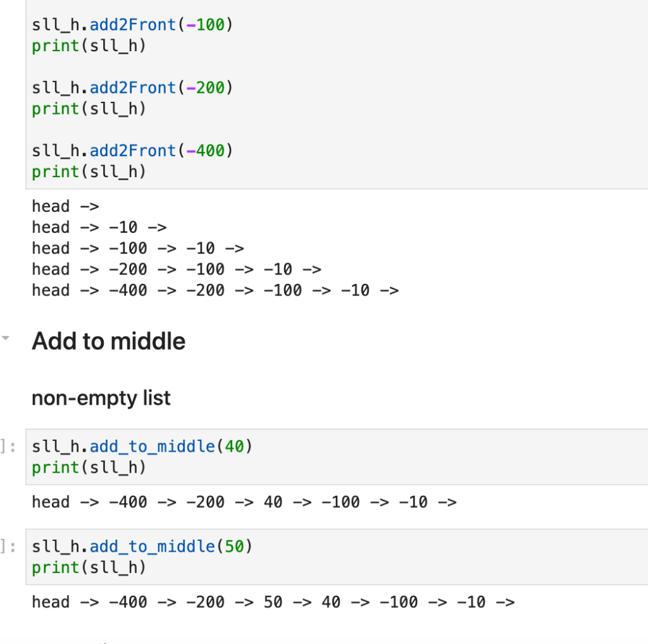Click print(sll_h) below add2Front(-400)
The image size is (648, 644).
pyautogui.click(x=89, y=172)
